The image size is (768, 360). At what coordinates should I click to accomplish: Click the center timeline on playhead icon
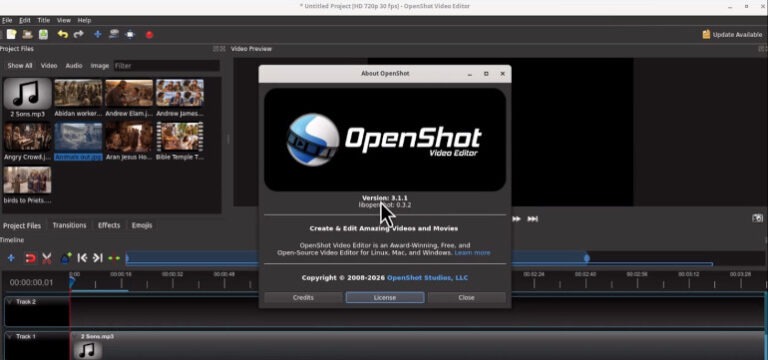coord(114,258)
